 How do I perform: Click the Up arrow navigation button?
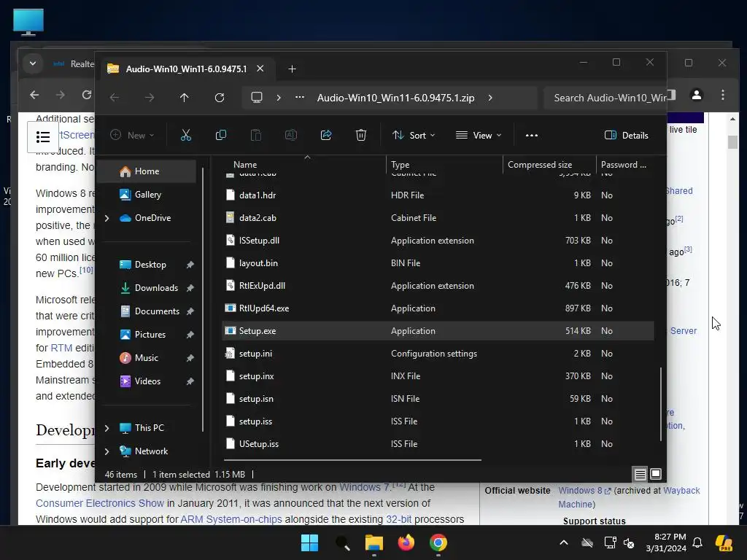185,98
